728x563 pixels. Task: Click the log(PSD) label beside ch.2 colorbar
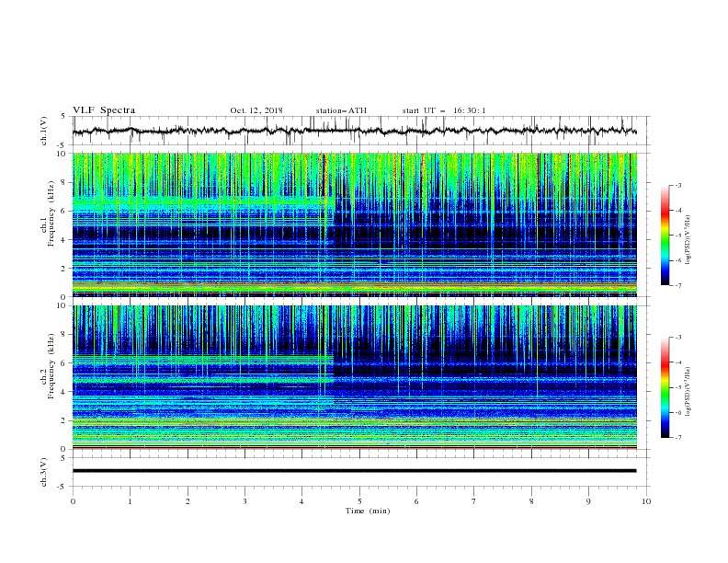pos(688,391)
